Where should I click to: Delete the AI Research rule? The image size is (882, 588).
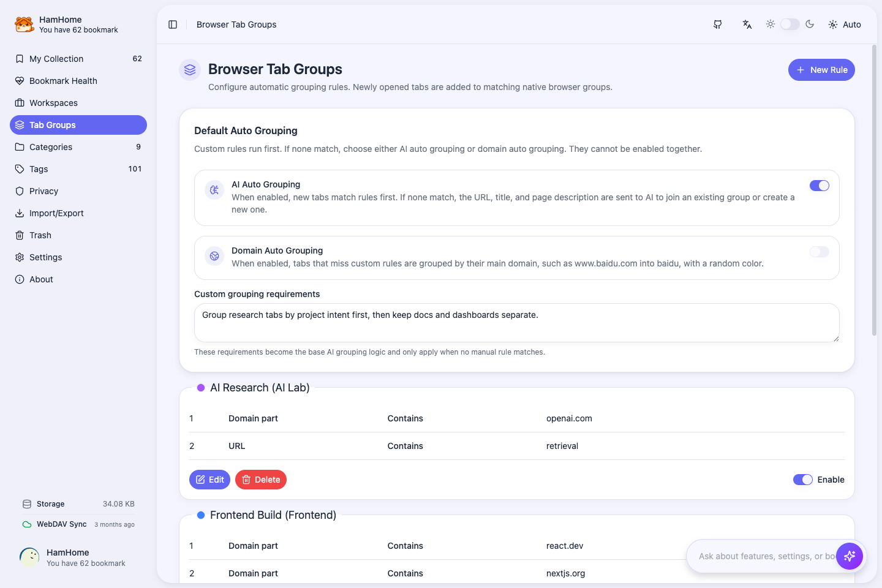(261, 480)
